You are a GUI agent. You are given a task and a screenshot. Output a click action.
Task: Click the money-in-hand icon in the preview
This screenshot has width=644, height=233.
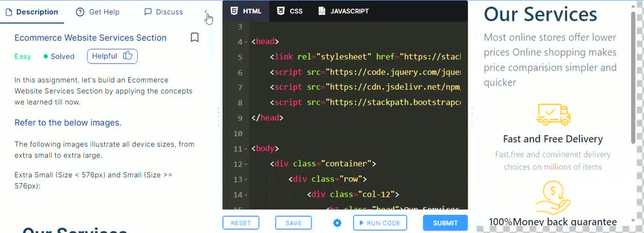553,197
